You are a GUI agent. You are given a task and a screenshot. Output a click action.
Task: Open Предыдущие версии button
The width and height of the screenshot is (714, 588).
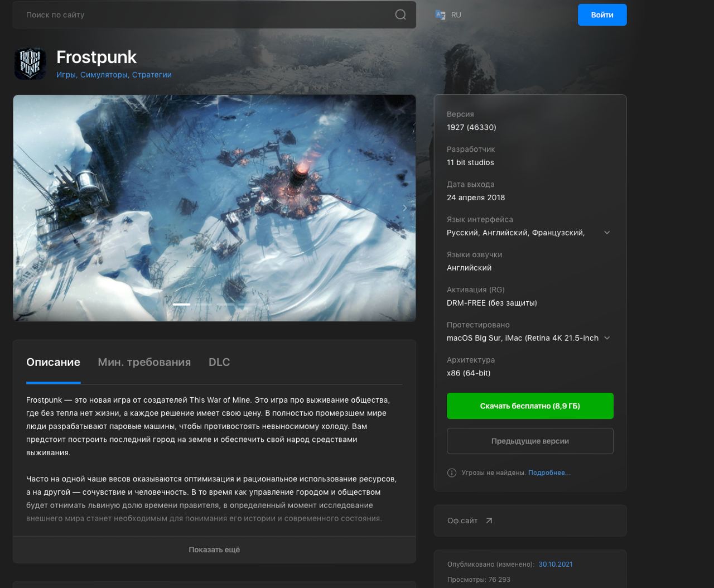[x=530, y=441]
